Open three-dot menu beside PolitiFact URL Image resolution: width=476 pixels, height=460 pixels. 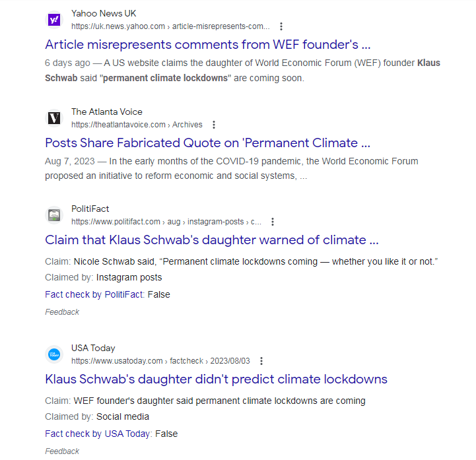click(273, 222)
